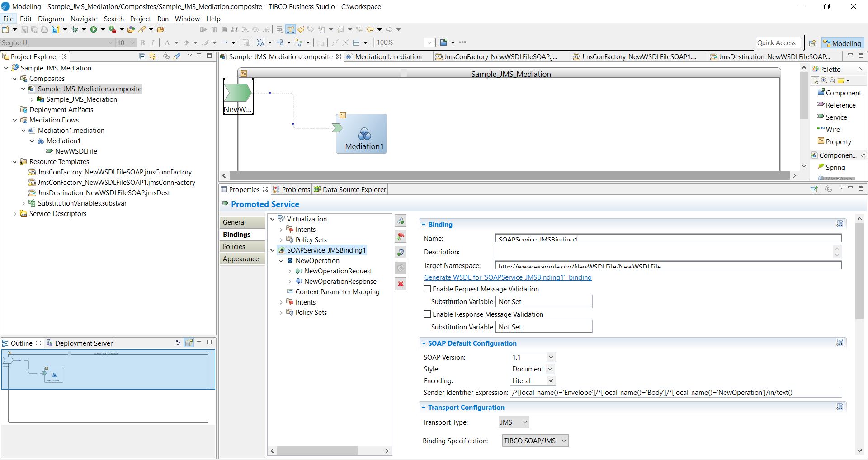Click the add policy set shield icon
This screenshot has width=868, height=460.
tap(401, 252)
